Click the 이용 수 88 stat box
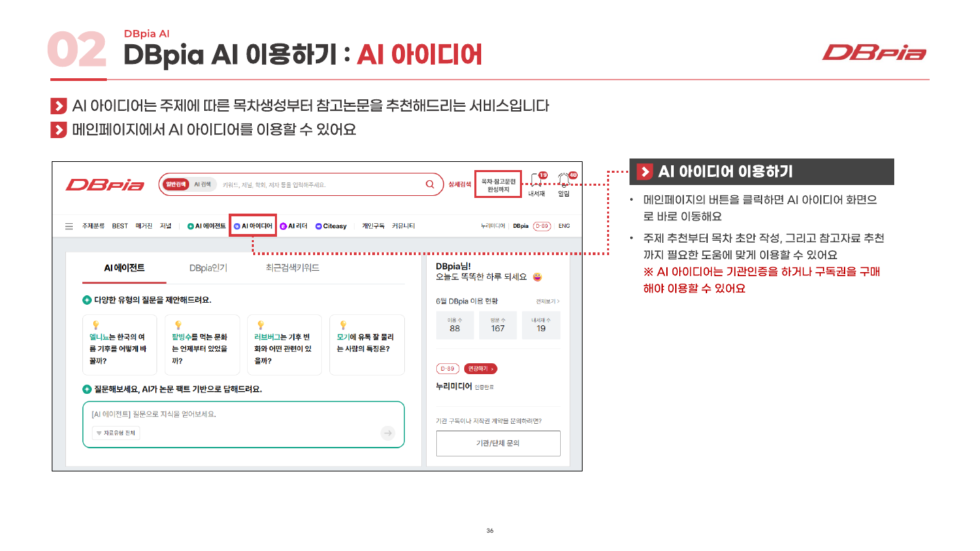This screenshot has width=980, height=551. [x=455, y=325]
